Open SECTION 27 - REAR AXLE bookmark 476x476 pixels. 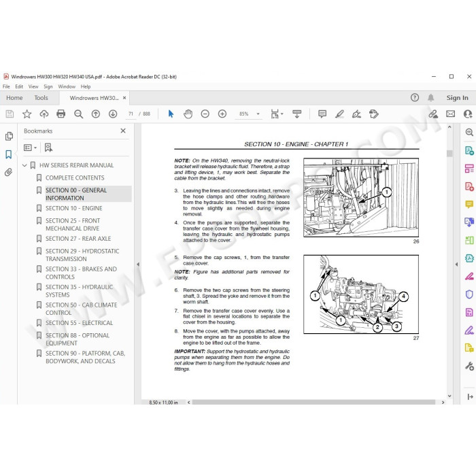(x=78, y=239)
